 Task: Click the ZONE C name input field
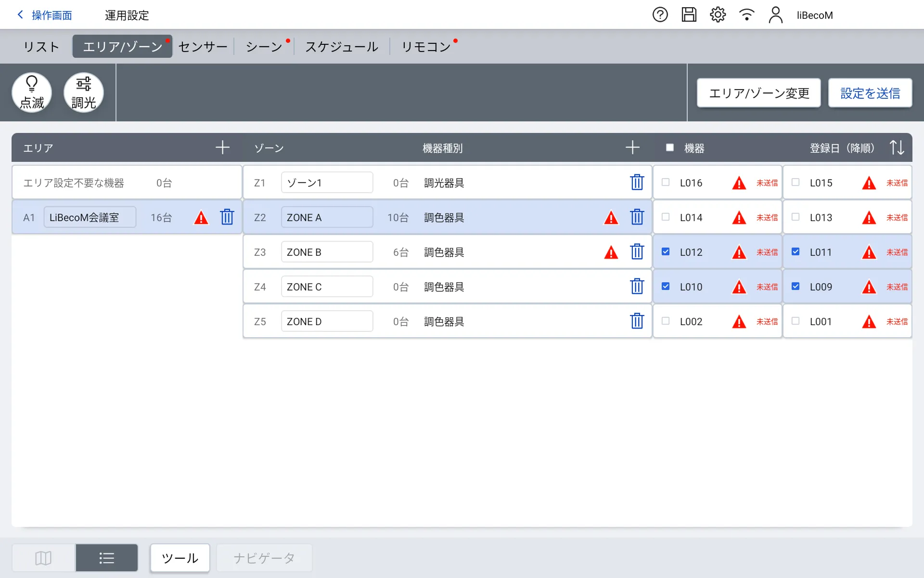click(x=327, y=287)
